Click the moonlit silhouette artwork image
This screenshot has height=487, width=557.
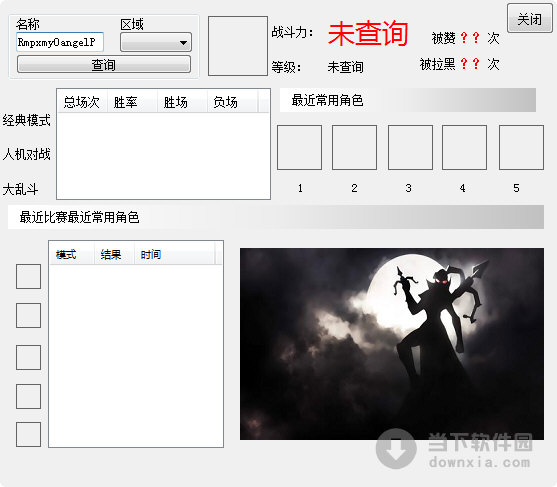392,344
